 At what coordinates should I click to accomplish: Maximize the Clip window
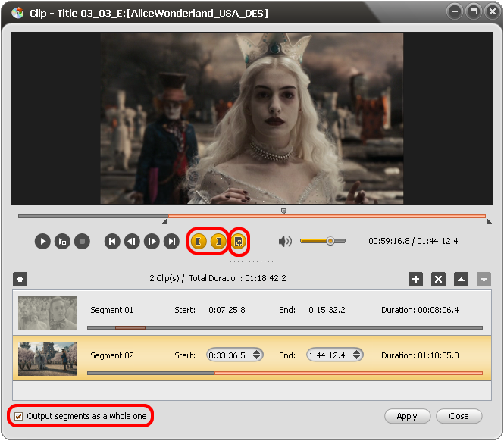click(x=474, y=12)
